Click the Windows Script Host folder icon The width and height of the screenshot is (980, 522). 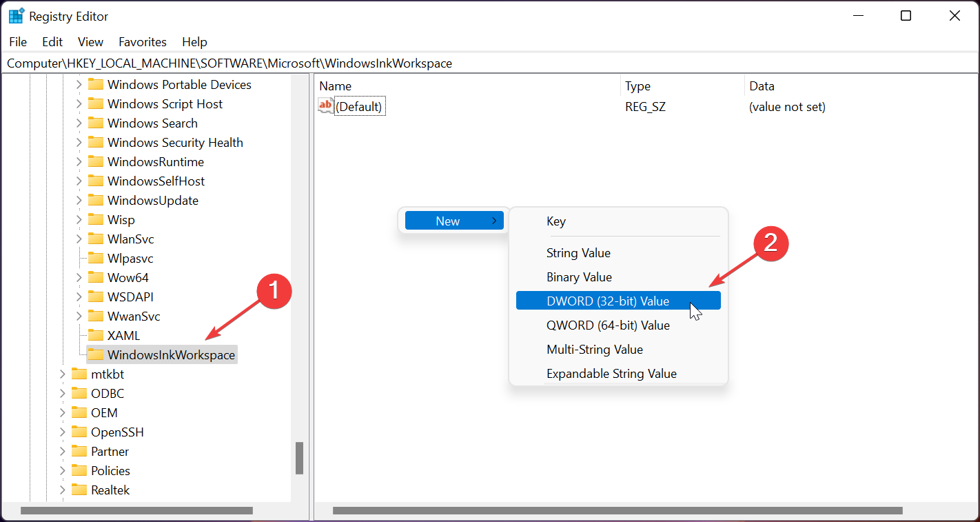click(96, 103)
